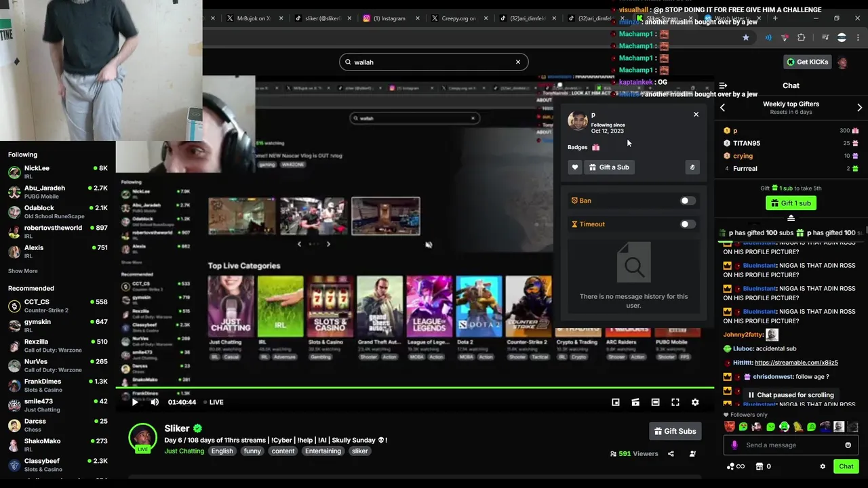Viewport: 868px width, 488px height.
Task: Click the profile avatar next to Get KICKs
Action: pyautogui.click(x=842, y=62)
